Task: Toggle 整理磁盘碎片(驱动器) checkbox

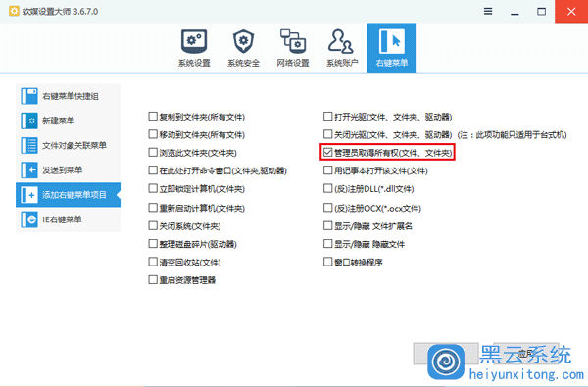Action: coord(153,244)
